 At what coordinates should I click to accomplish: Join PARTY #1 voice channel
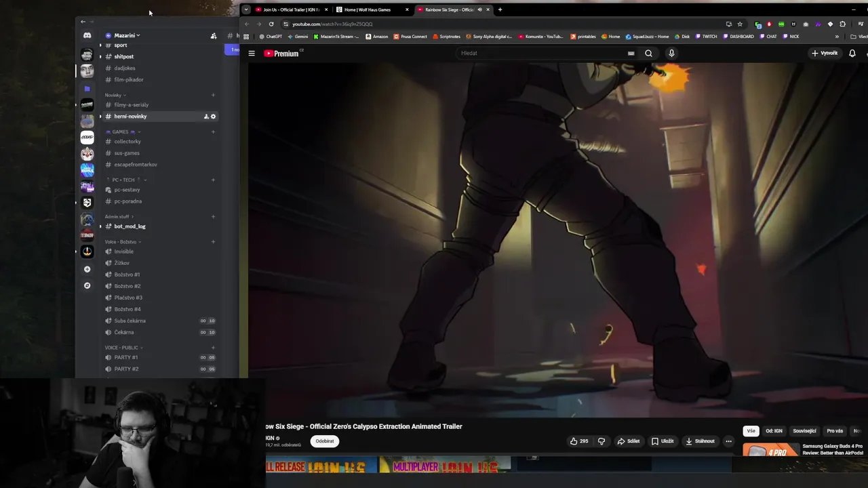pos(159,357)
